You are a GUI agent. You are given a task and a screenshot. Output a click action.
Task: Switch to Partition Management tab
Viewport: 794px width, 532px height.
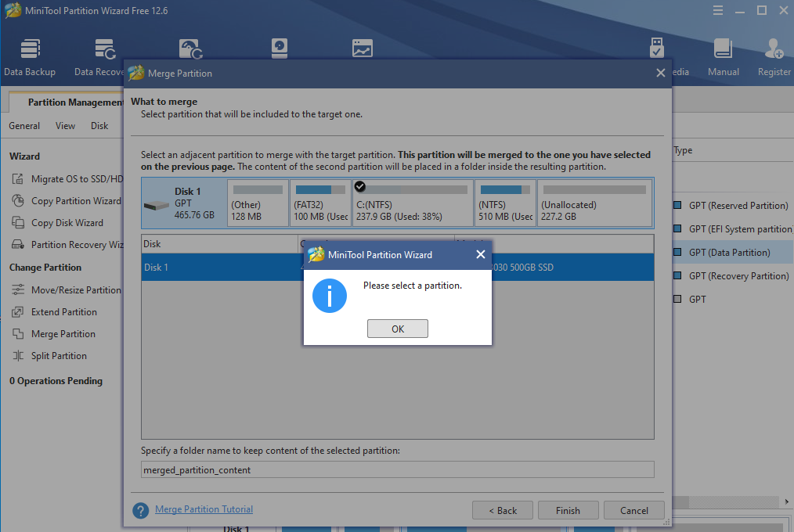[75, 102]
